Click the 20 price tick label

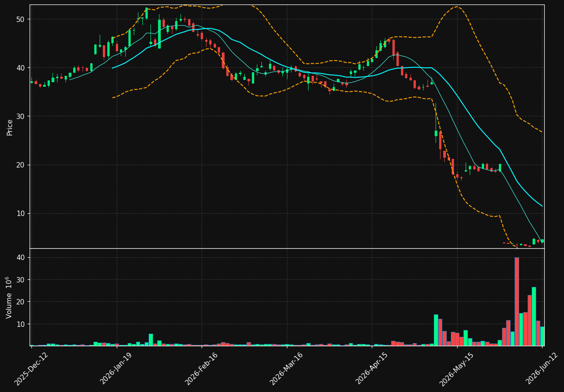21,165
